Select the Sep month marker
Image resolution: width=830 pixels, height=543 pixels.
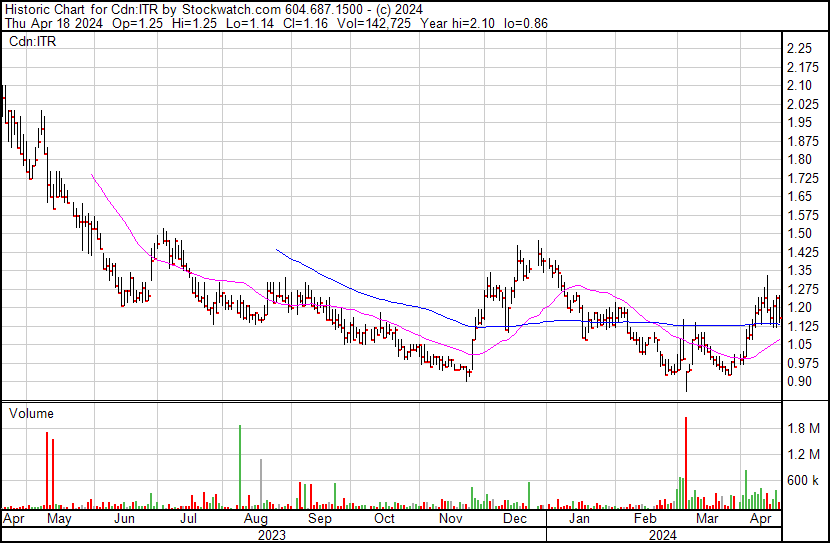coord(319,520)
